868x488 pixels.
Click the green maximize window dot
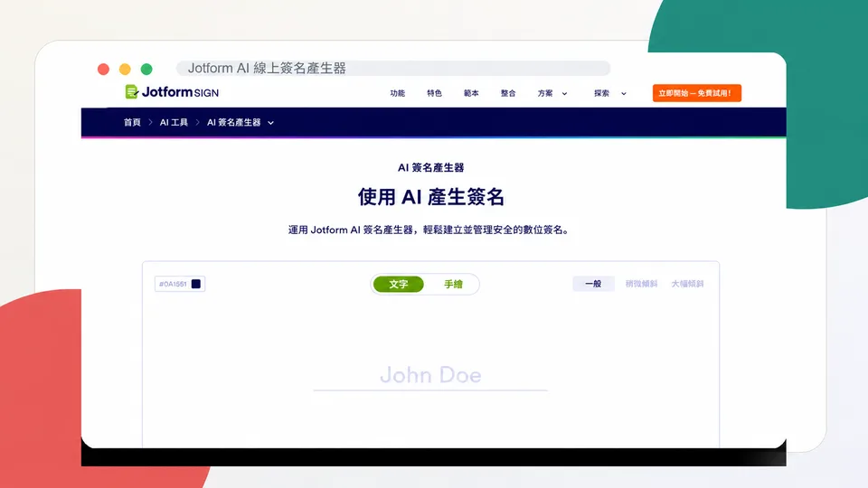click(146, 70)
